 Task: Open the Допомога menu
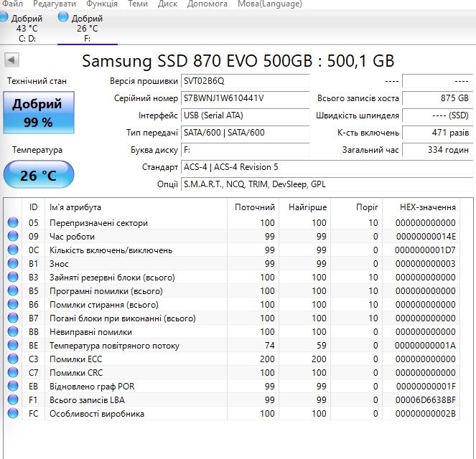207,4
